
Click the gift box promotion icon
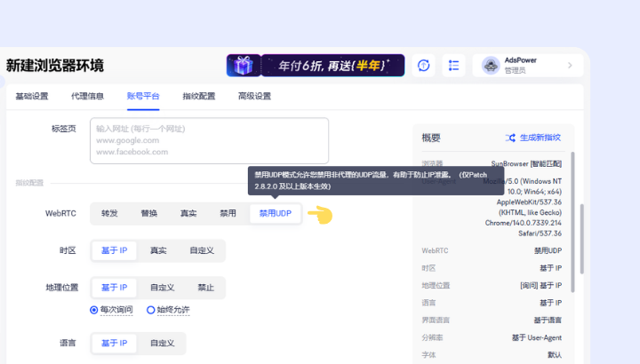pos(244,65)
